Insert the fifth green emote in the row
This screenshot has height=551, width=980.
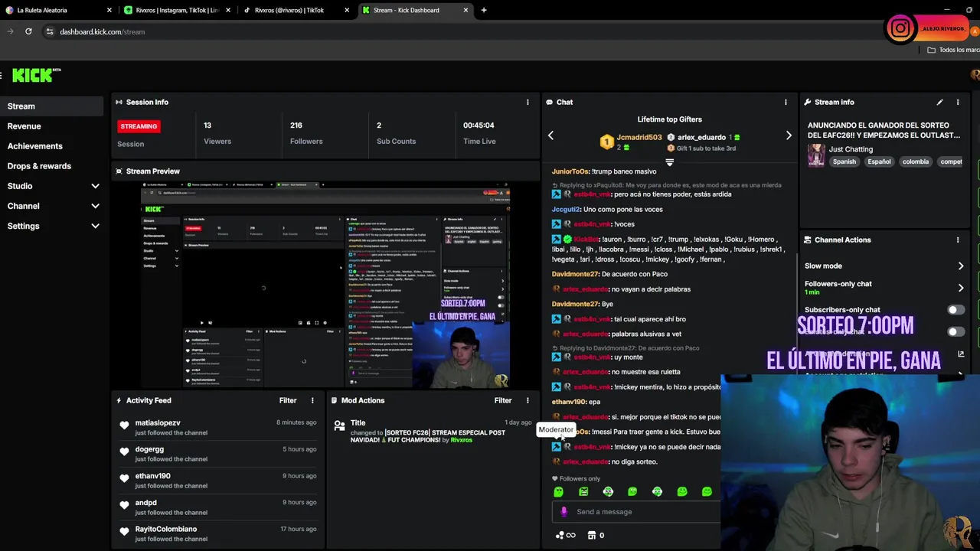tap(657, 492)
